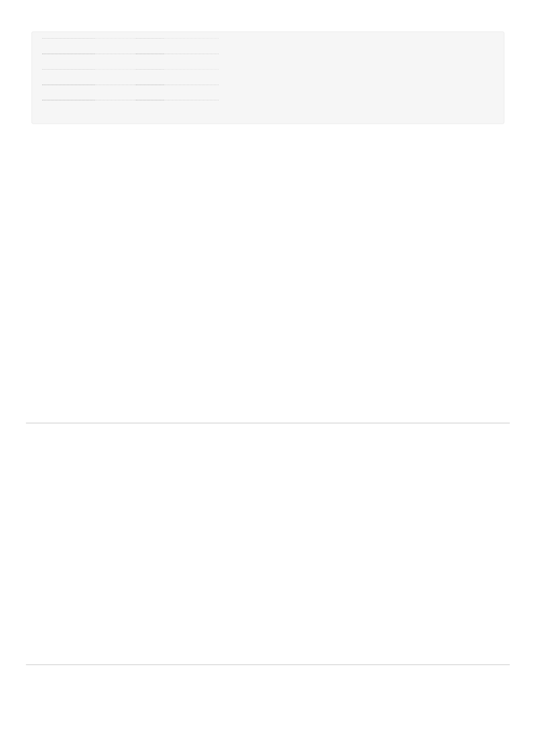Click the first dotted line in gray box

click(x=130, y=39)
